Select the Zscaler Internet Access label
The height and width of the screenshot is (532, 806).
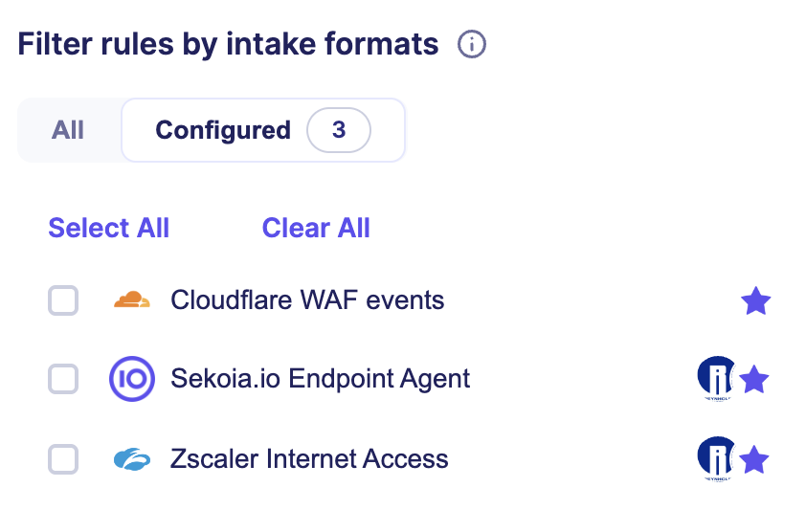tap(309, 459)
